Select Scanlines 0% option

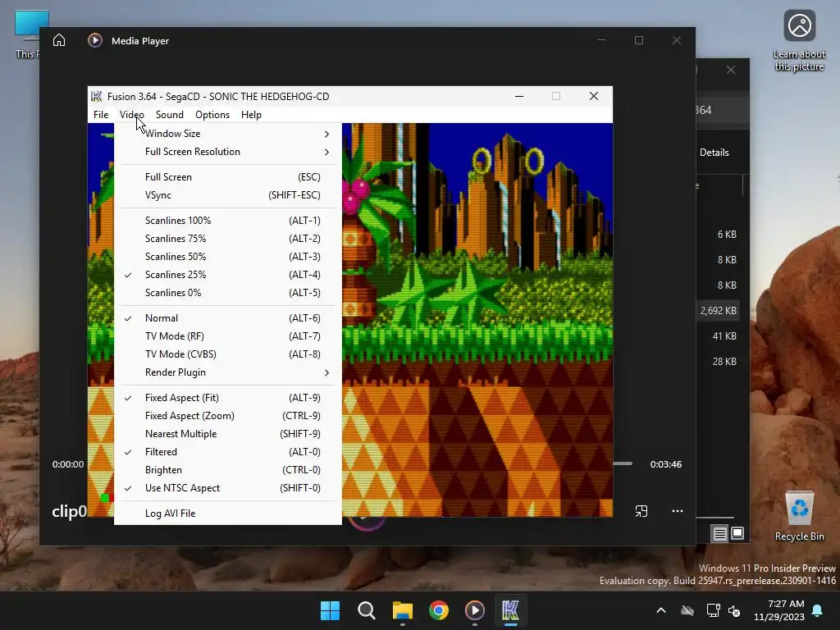pyautogui.click(x=228, y=293)
